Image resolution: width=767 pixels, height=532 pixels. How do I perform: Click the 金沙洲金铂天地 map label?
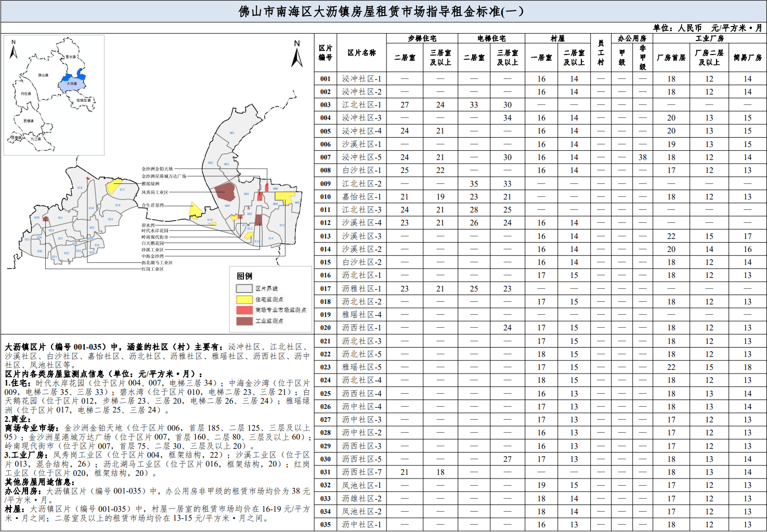[x=157, y=169]
